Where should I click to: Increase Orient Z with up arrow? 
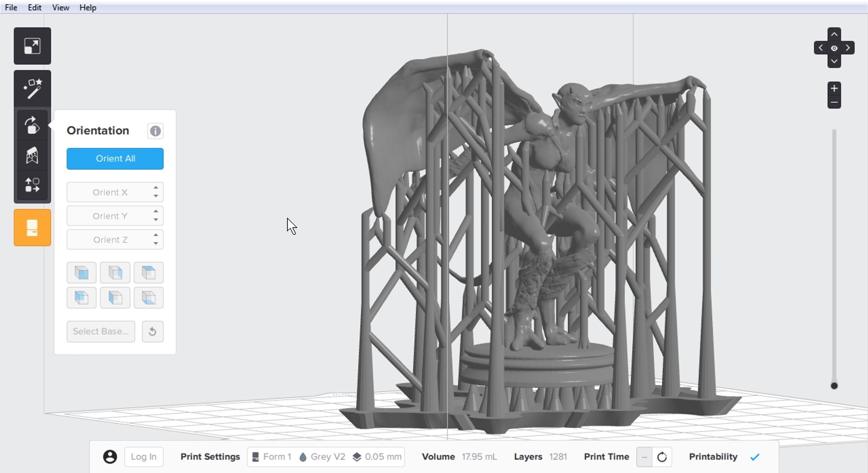click(156, 235)
